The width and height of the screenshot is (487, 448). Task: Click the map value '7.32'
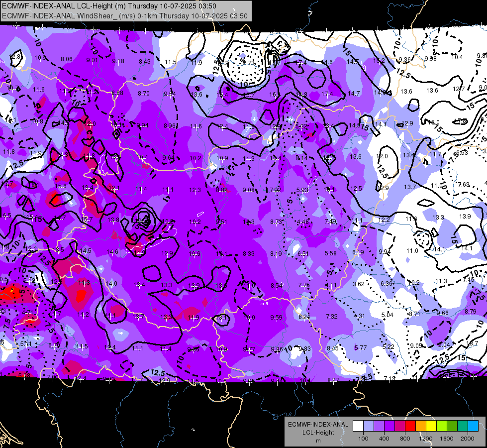point(332,316)
